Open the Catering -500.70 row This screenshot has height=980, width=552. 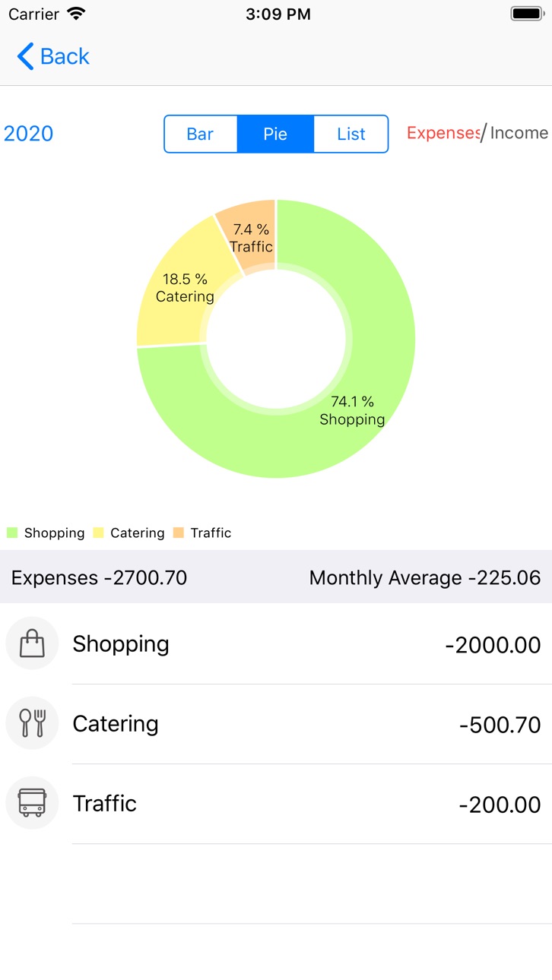pos(276,724)
